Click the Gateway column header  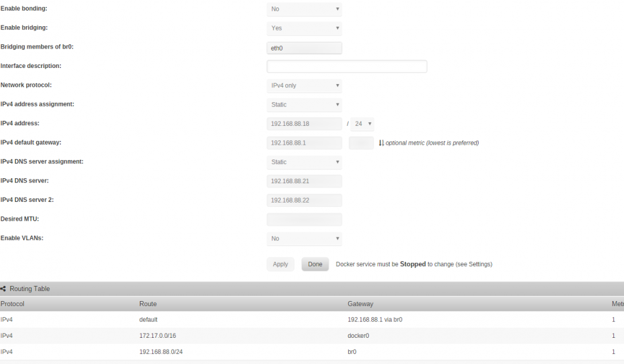[360, 304]
